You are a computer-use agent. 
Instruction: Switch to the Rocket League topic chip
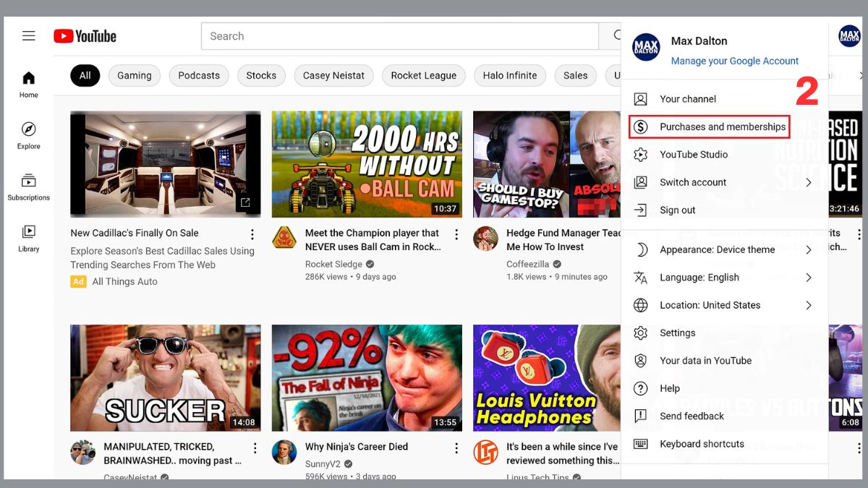tap(423, 75)
